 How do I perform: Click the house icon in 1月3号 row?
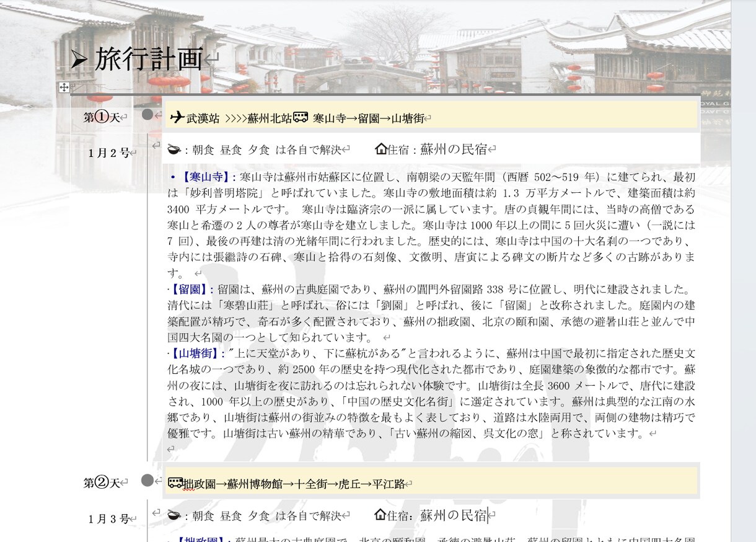coord(381,515)
